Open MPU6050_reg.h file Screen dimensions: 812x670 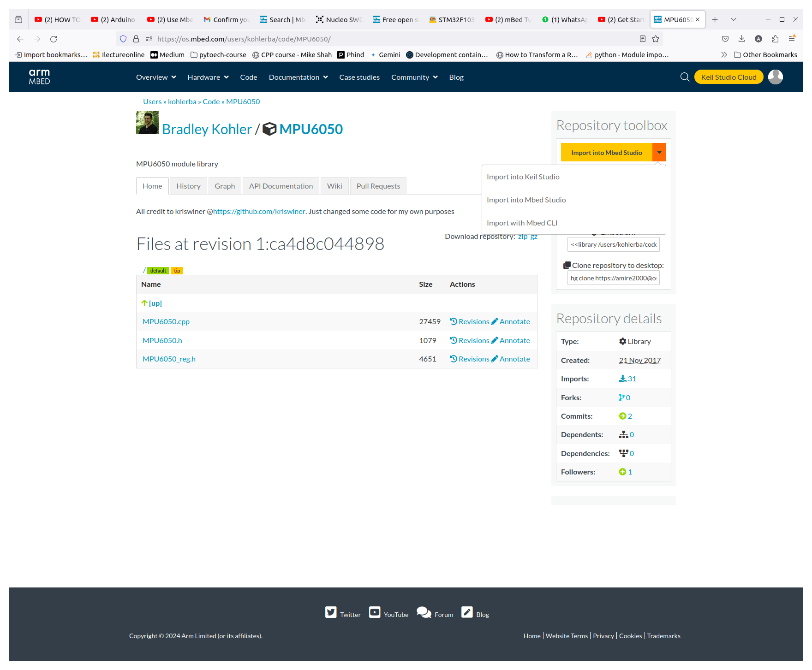pyautogui.click(x=169, y=359)
